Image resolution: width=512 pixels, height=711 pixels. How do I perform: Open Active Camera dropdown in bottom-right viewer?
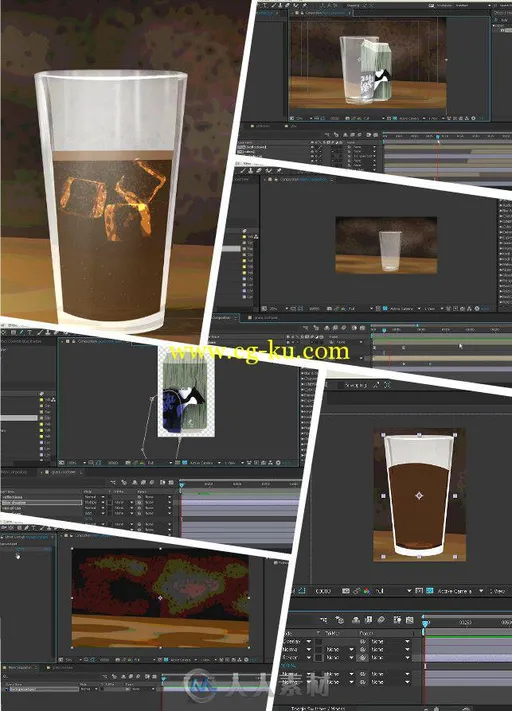(x=460, y=591)
